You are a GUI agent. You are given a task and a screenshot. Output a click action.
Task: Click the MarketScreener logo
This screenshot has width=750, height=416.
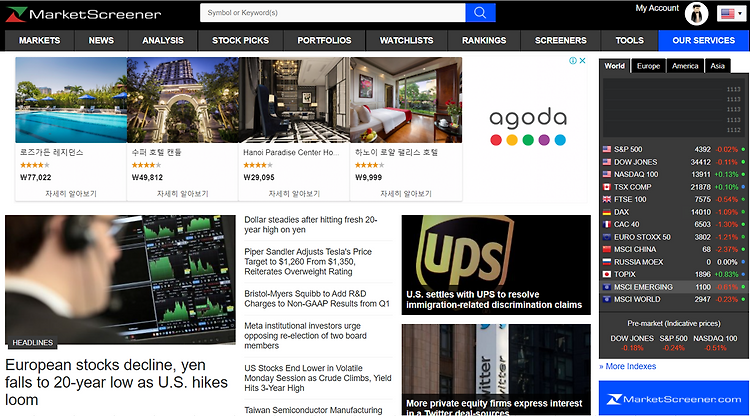click(83, 14)
